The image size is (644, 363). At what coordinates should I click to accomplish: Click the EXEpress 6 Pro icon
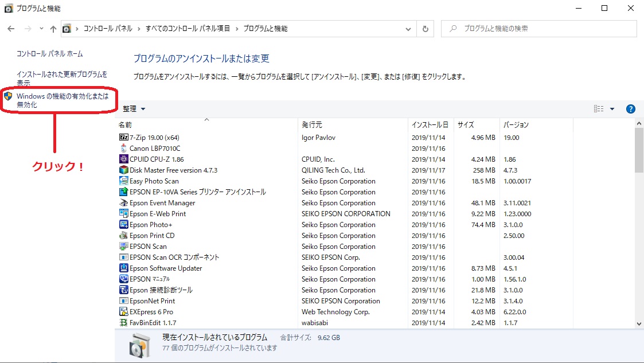pyautogui.click(x=124, y=311)
